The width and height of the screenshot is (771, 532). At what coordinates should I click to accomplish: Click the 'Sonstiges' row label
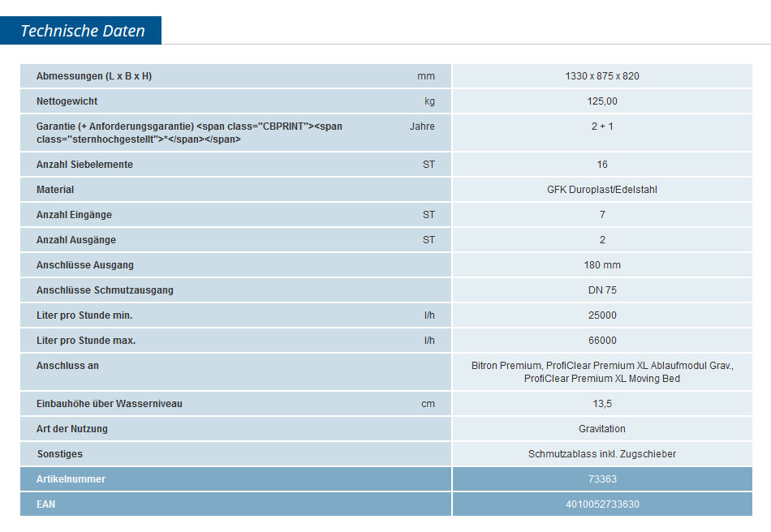[59, 454]
